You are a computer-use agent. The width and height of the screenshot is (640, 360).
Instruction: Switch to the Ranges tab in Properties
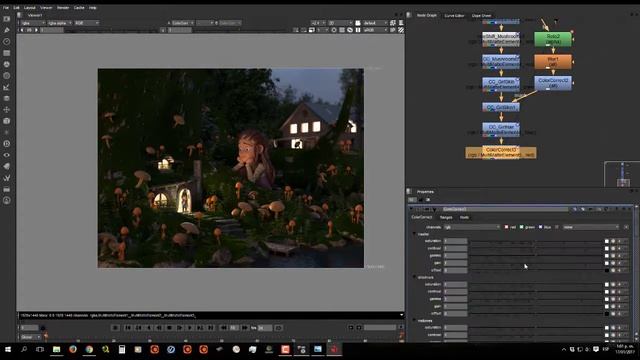(x=446, y=218)
